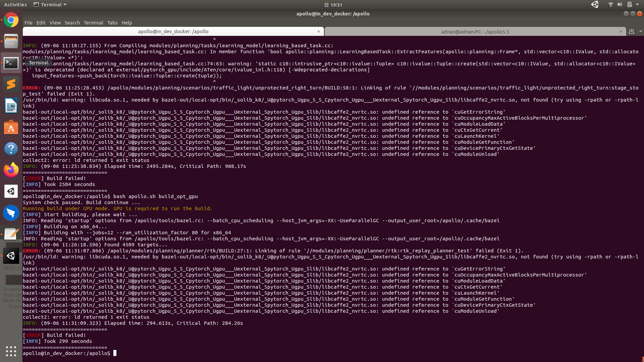Open Unity Hub icon in the dock
Screen dimensions: 644x362
click(11, 191)
